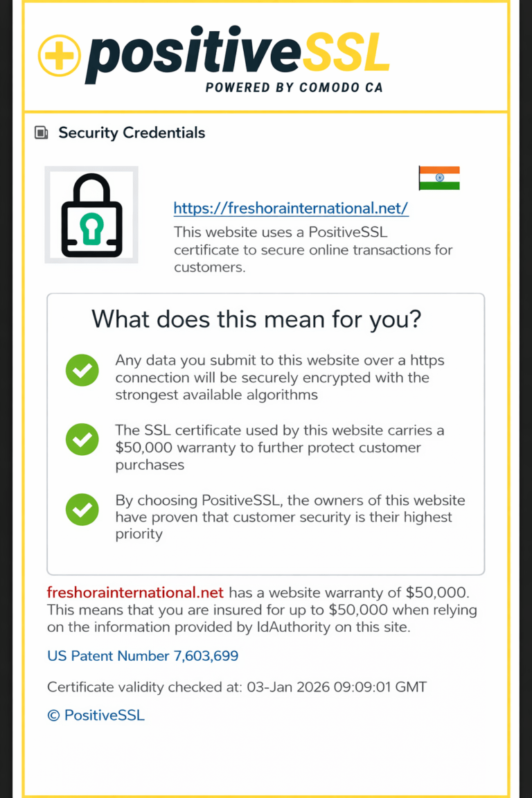Click the green checkmark beside customer security text

[82, 509]
